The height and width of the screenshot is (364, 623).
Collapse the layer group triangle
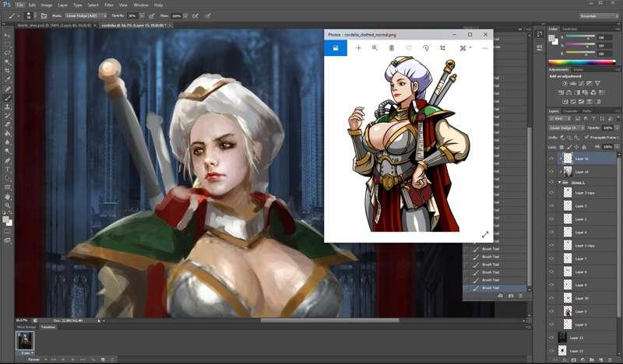pyautogui.click(x=559, y=183)
